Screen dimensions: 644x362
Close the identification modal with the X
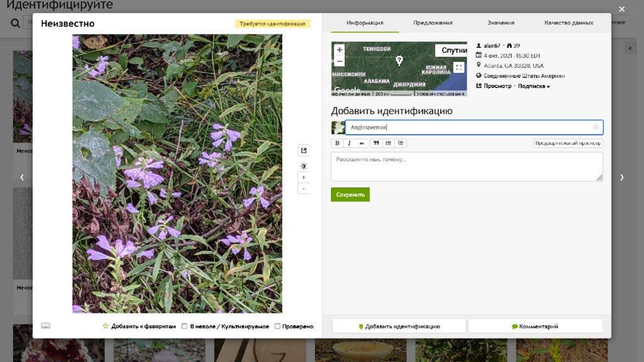point(622,9)
